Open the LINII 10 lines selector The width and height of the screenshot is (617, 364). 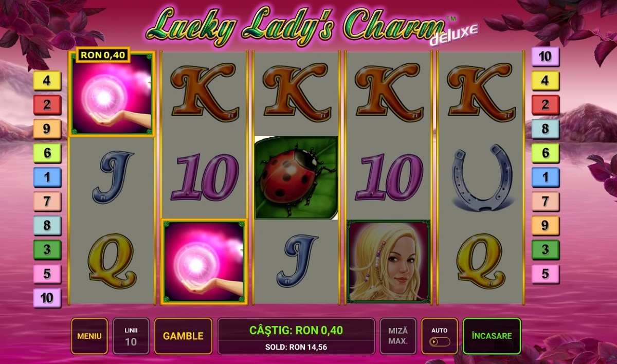131,336
